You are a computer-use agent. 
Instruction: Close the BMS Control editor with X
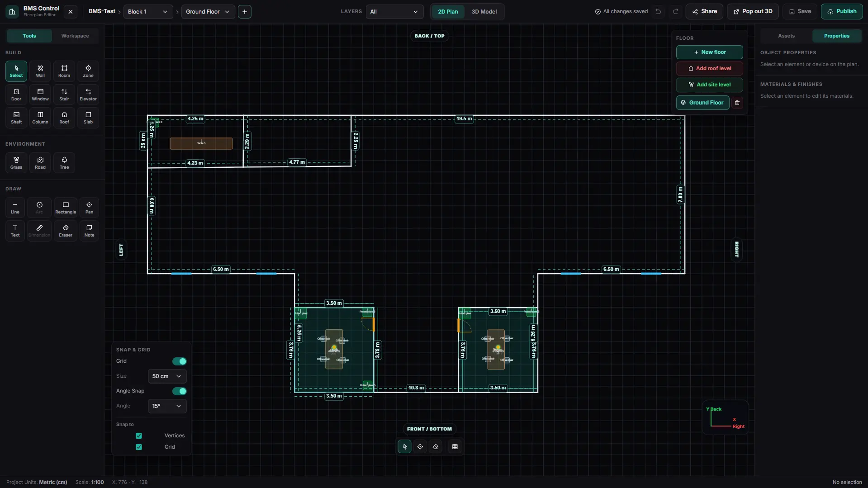click(71, 12)
